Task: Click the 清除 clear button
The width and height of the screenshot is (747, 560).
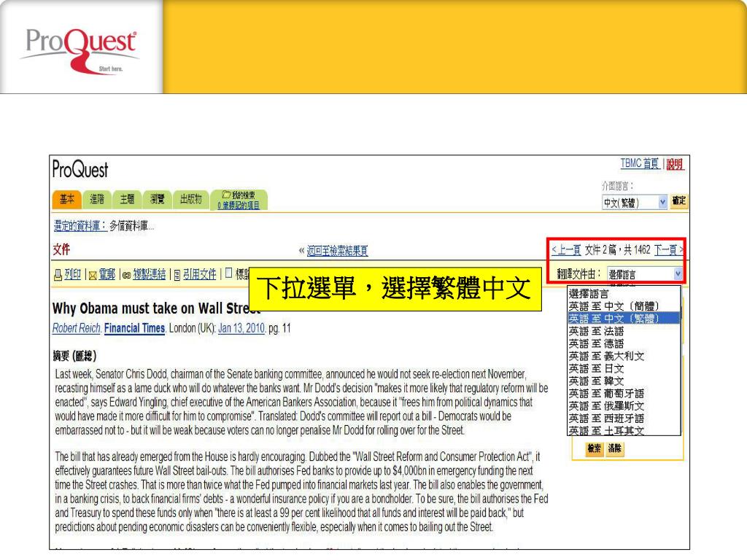Action: pyautogui.click(x=614, y=448)
